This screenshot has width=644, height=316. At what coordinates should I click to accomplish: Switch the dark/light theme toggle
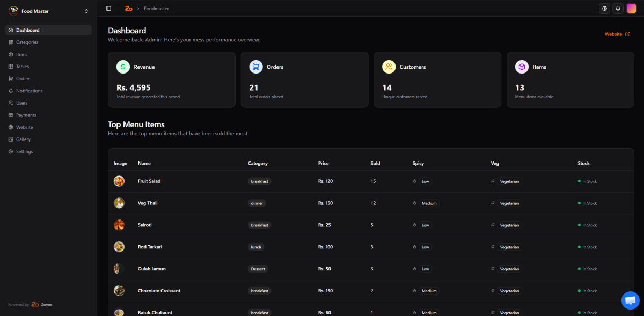coord(605,9)
